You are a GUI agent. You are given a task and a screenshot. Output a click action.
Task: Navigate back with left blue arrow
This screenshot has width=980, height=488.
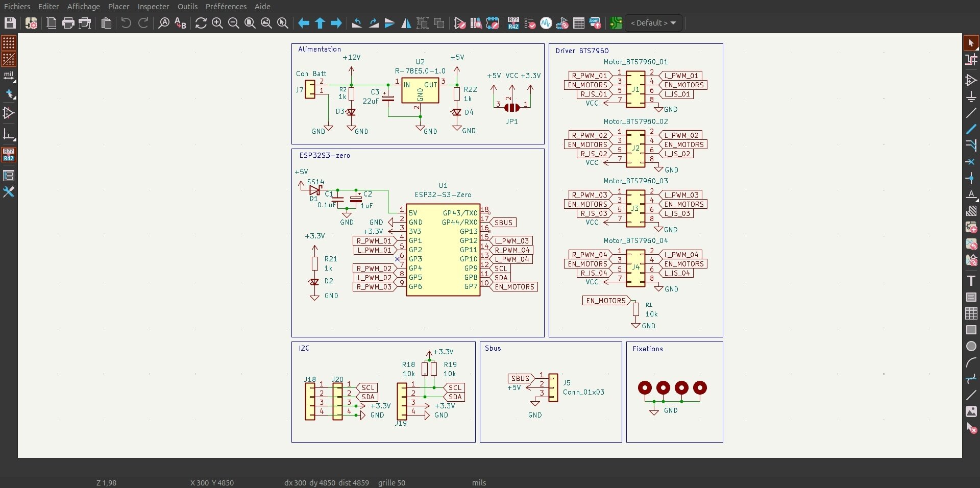point(304,23)
